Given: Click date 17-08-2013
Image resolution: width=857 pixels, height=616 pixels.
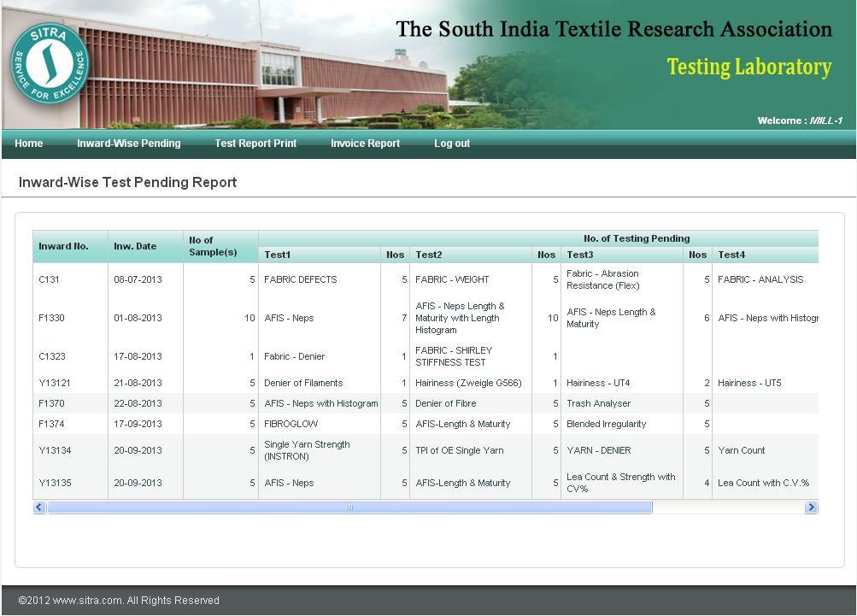Looking at the screenshot, I should coord(138,356).
